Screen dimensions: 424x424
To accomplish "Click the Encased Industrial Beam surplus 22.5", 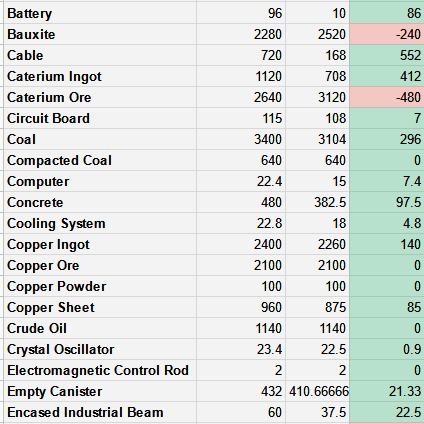I will click(x=387, y=412).
